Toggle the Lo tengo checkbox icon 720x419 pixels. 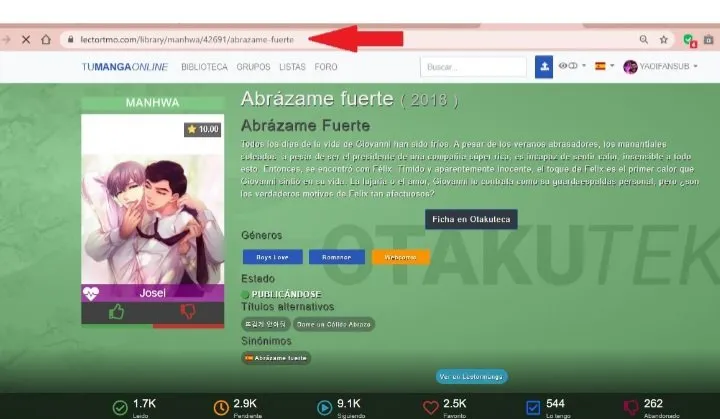click(533, 407)
